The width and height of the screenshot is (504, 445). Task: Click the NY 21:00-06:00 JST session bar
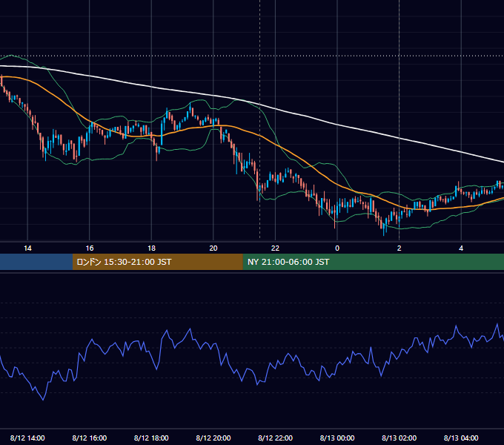click(373, 262)
